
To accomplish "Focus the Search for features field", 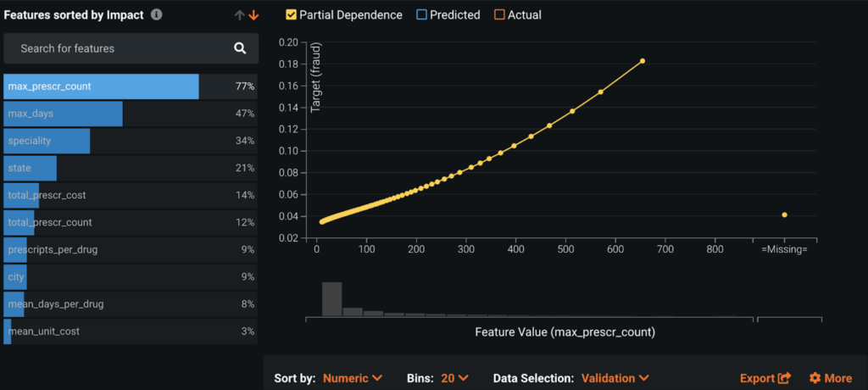I will (131, 48).
